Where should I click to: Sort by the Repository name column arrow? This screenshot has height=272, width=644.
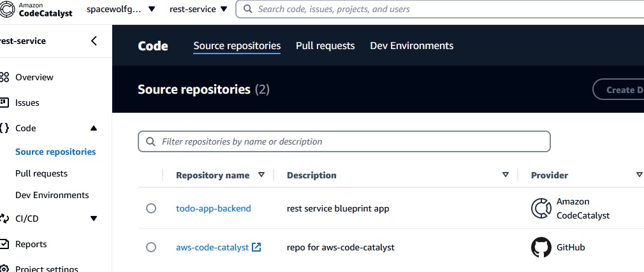261,175
